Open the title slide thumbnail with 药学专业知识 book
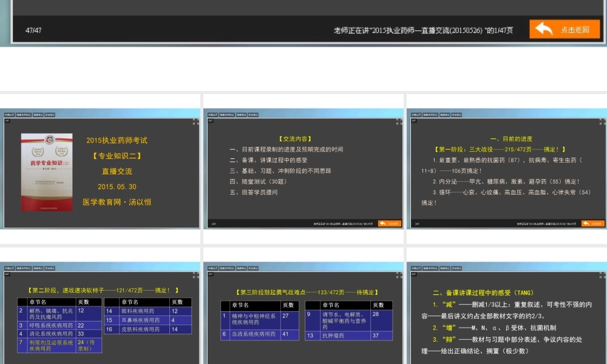This screenshot has width=607, height=364. (100, 169)
